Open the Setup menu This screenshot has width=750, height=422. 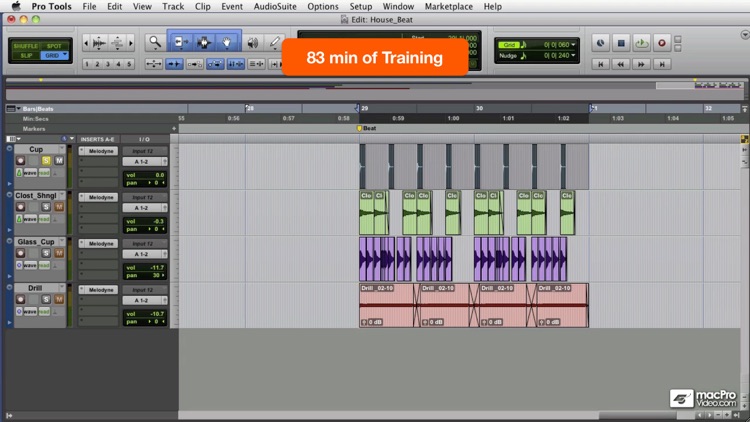pyautogui.click(x=360, y=6)
